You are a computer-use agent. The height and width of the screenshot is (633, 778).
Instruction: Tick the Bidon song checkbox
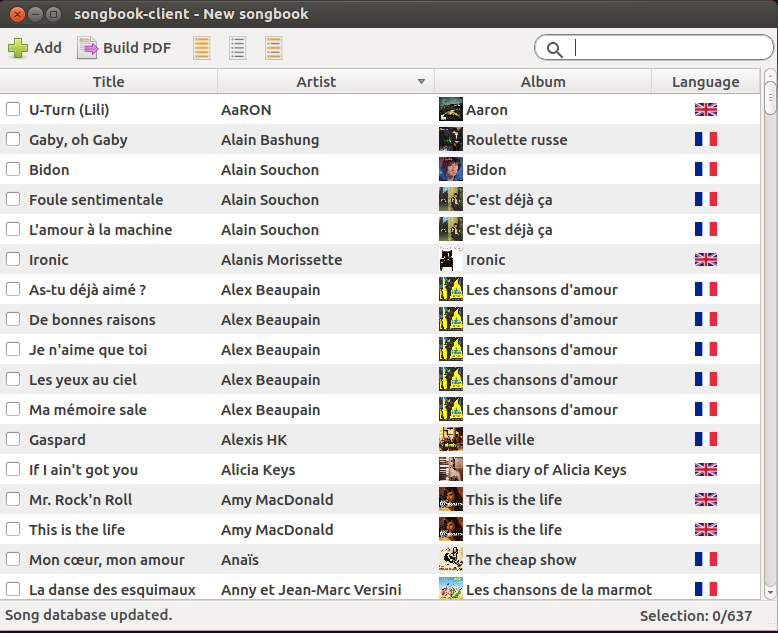pos(13,170)
